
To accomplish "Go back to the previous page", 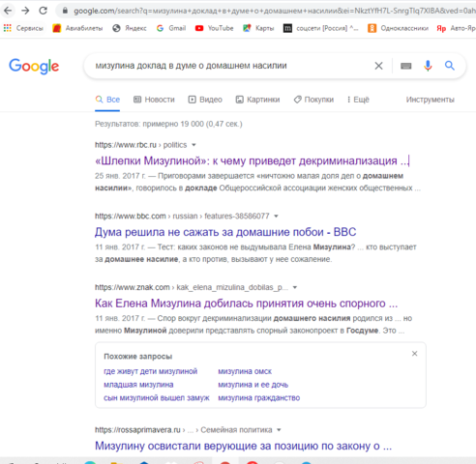I will tap(8, 11).
